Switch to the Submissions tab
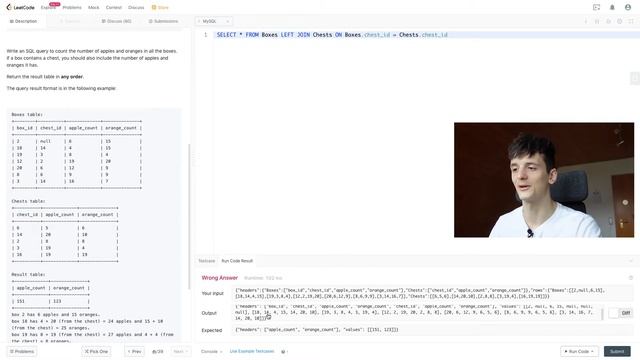Screen dimensions: 640x360 click(x=163, y=21)
